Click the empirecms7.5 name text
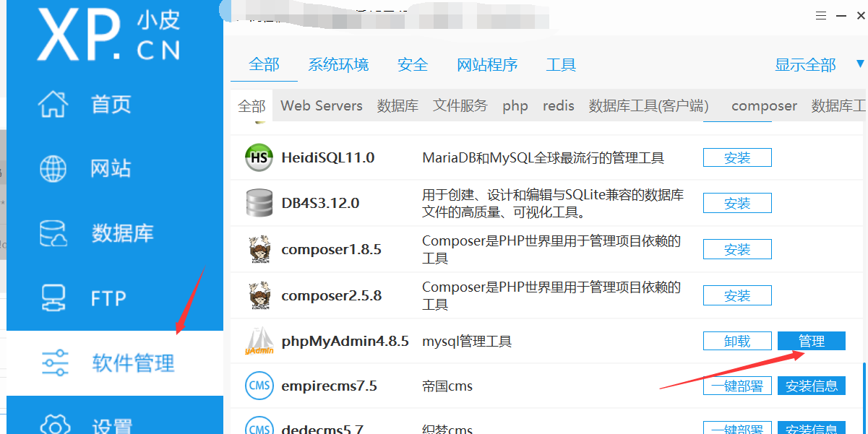The image size is (868, 434). pyautogui.click(x=329, y=386)
